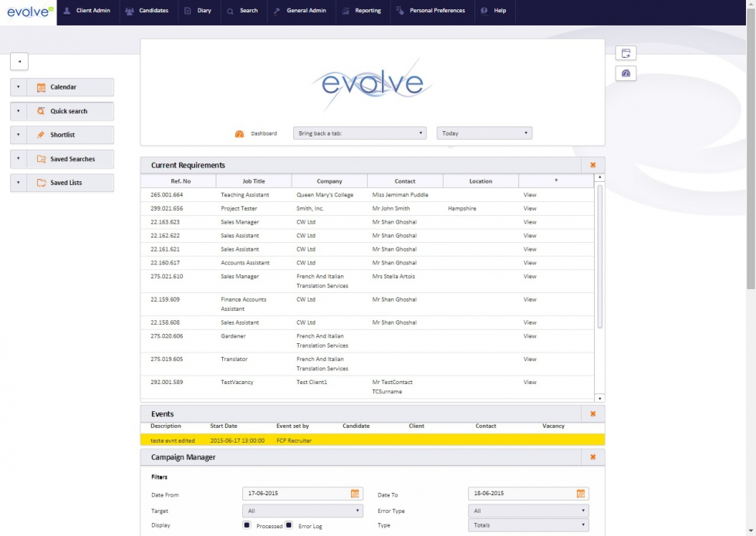Click View for Teaching Assistant vacancy

click(x=529, y=193)
